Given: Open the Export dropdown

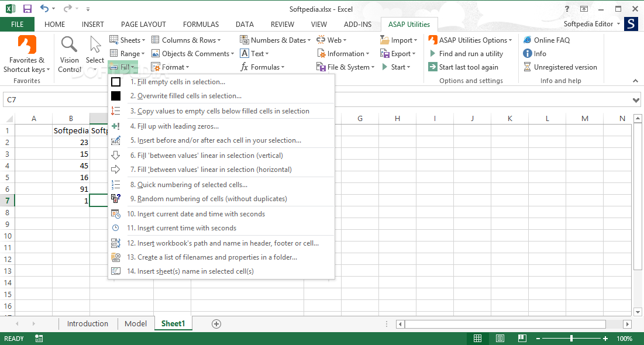Looking at the screenshot, I should (398, 53).
